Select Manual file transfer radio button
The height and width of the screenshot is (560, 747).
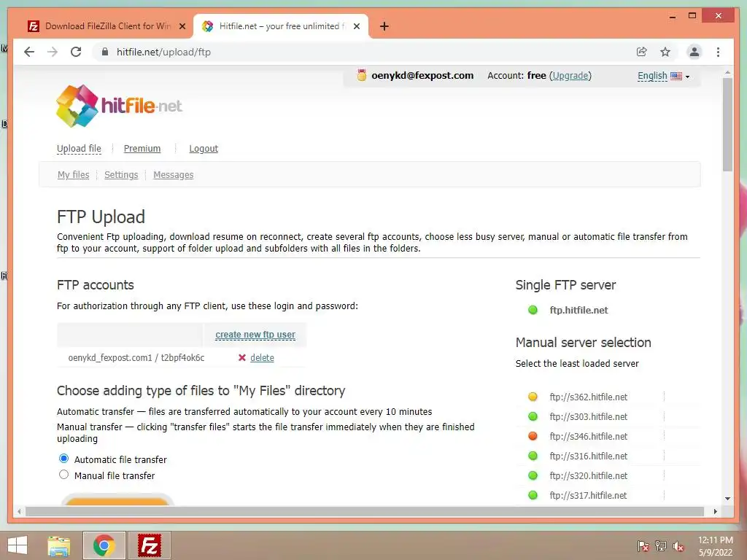click(64, 475)
